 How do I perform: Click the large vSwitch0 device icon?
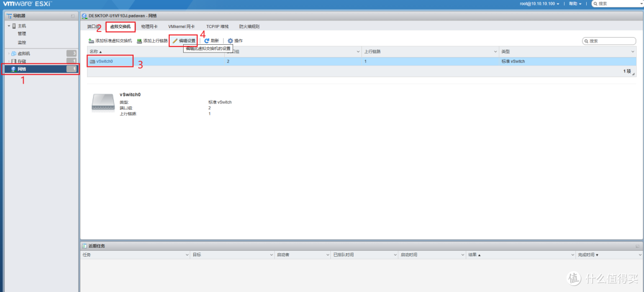tap(103, 103)
